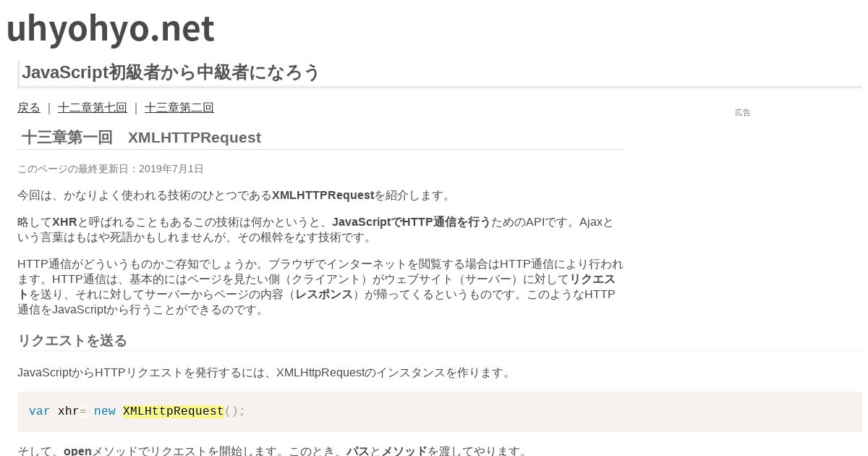Click the bold メソッド word in last line
868x456 pixels.
click(x=404, y=451)
